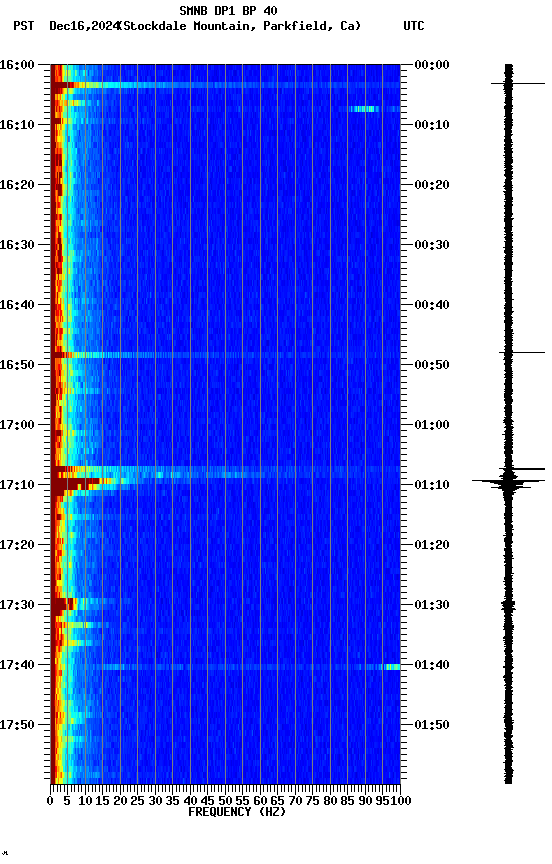This screenshot has height=864, width=552.
Task: Click the cyan 85-95 Hz burst near 16:07
Action: pyautogui.click(x=364, y=109)
